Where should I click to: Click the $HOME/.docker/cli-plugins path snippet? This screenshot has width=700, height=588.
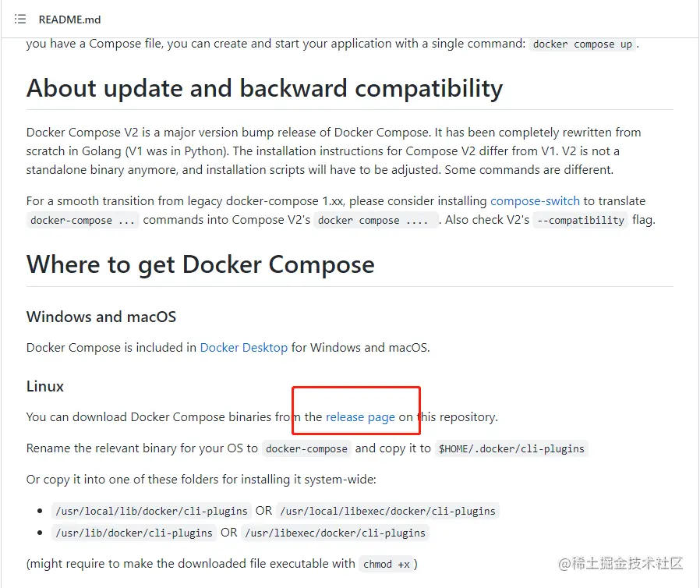pyautogui.click(x=511, y=448)
